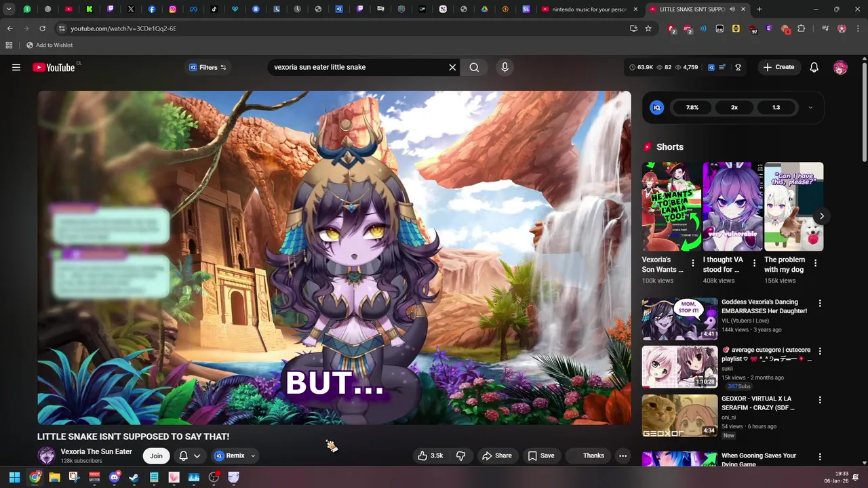Send Thanks to the creator
Image resolution: width=868 pixels, height=488 pixels.
pyautogui.click(x=587, y=455)
